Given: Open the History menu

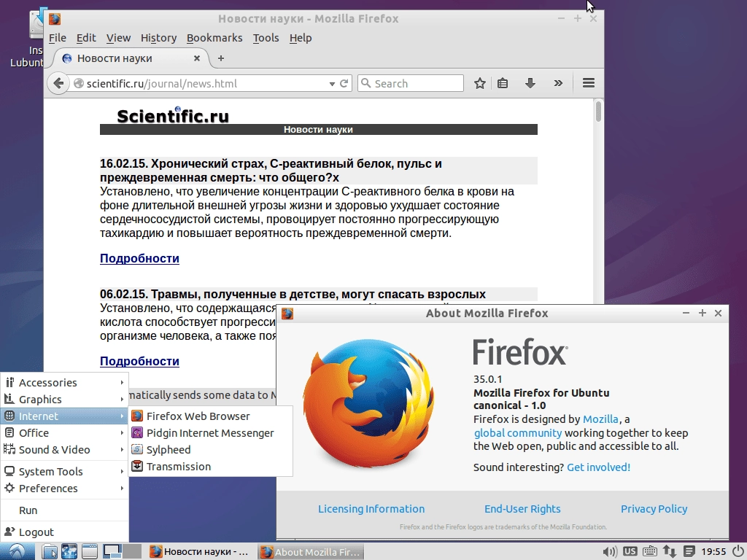Looking at the screenshot, I should (158, 38).
